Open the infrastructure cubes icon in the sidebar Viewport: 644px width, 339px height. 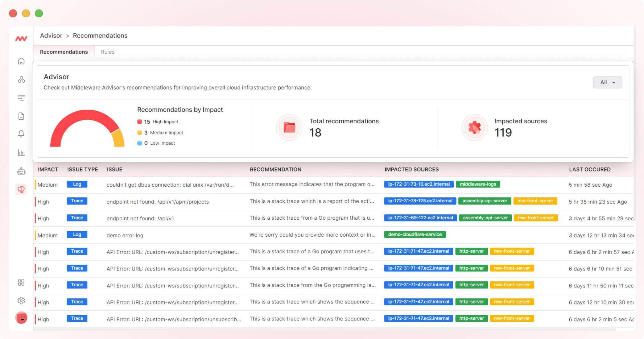(21, 80)
